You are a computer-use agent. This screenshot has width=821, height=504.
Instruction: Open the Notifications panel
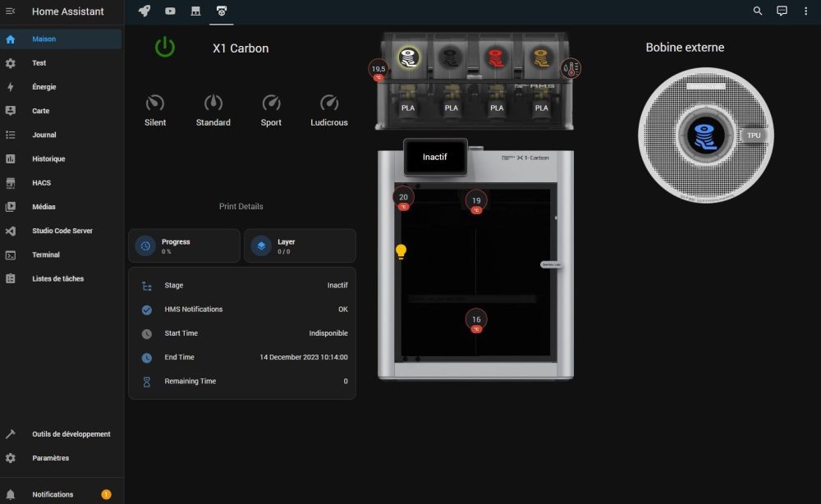pos(53,494)
